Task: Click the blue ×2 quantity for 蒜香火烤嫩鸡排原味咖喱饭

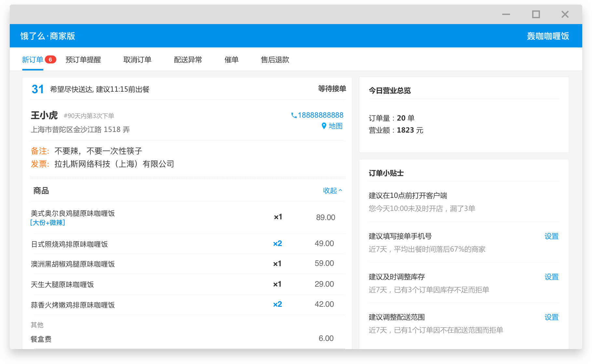Action: coord(277,304)
